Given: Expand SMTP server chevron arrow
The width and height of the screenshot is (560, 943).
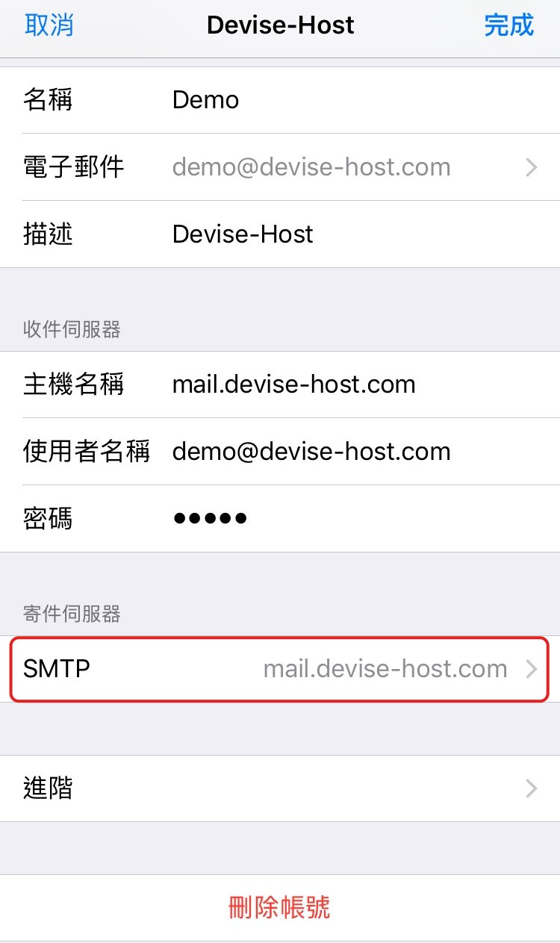Looking at the screenshot, I should coord(531,669).
